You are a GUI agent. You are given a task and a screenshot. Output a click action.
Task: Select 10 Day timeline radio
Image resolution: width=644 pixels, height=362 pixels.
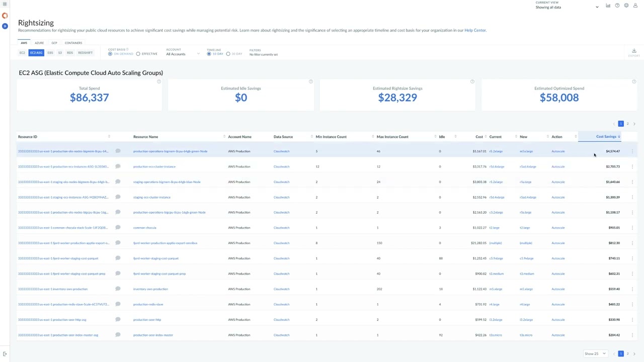click(209, 54)
